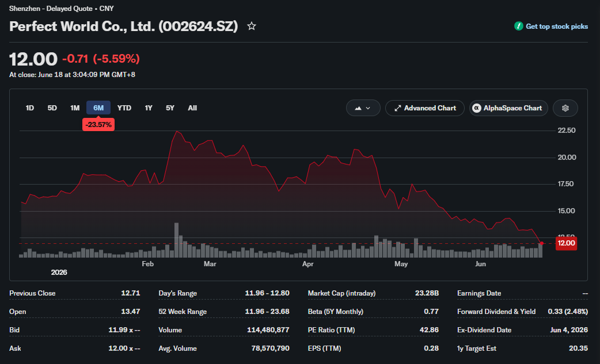
Task: Select the 1M time range
Action: [x=75, y=108]
